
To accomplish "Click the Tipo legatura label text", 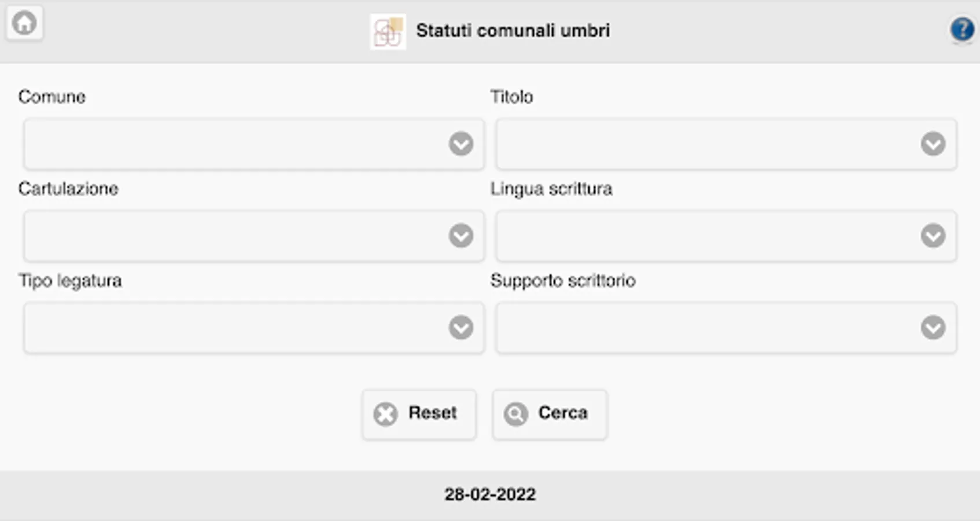I will click(70, 281).
